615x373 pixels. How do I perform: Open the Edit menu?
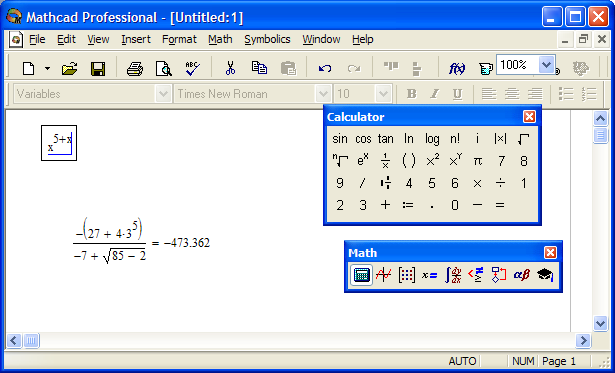pos(66,39)
